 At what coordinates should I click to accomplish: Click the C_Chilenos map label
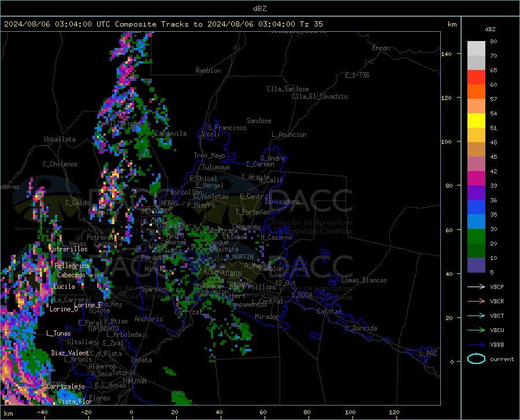click(x=60, y=164)
